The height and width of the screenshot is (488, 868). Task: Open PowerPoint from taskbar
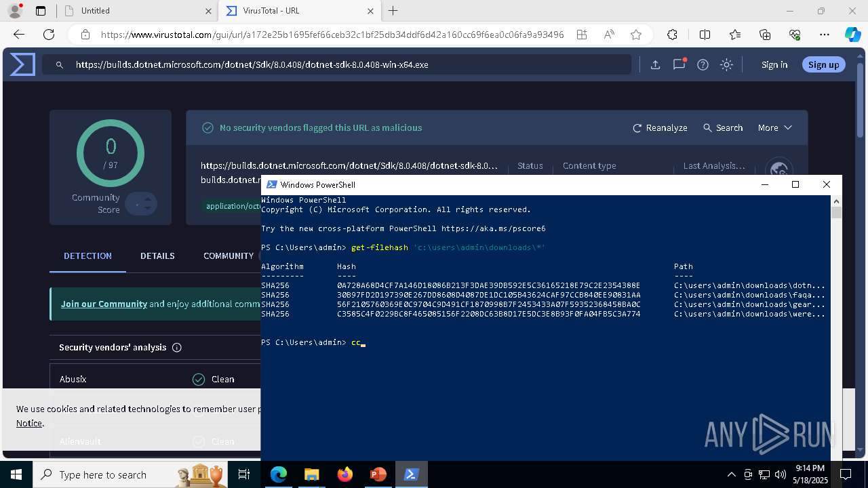[378, 474]
